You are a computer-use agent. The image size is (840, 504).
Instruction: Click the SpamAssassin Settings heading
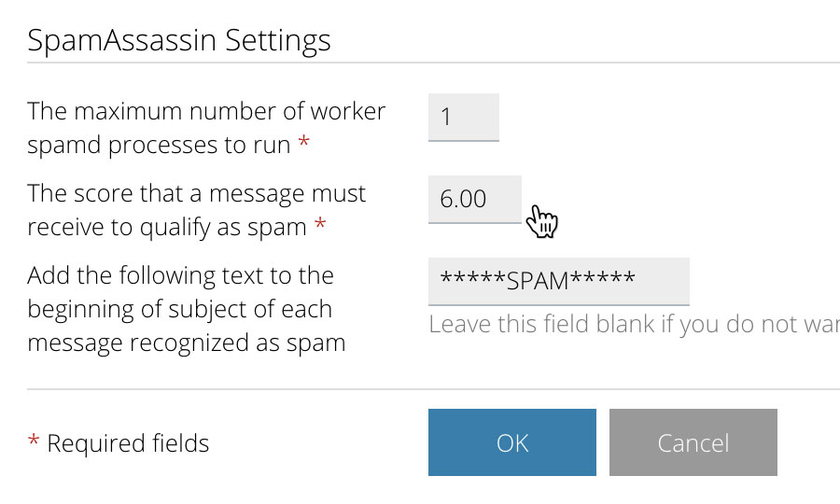point(179,40)
